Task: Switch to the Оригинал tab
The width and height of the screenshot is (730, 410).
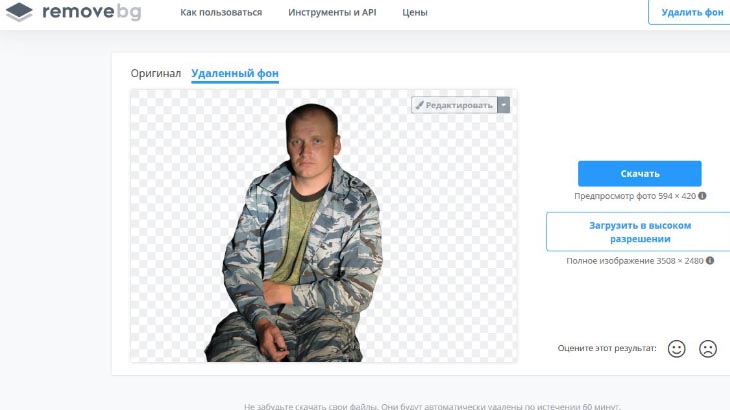Action: tap(155, 74)
